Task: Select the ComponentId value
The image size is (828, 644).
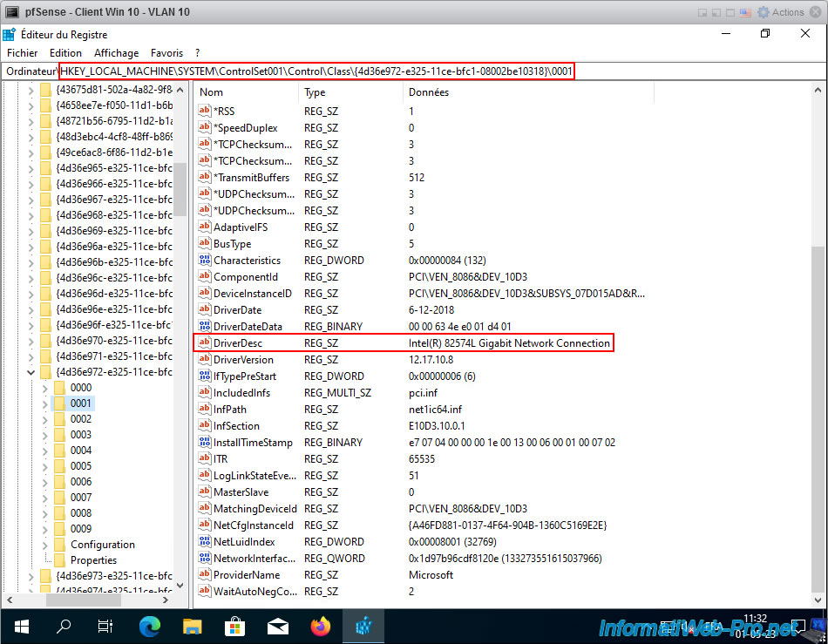Action: [246, 276]
